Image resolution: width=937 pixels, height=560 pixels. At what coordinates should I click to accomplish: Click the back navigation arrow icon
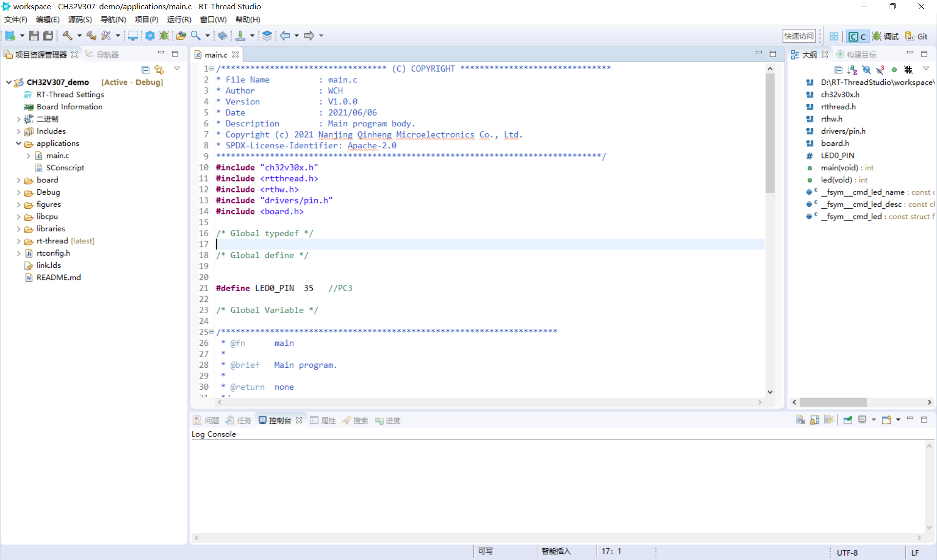[x=285, y=36]
